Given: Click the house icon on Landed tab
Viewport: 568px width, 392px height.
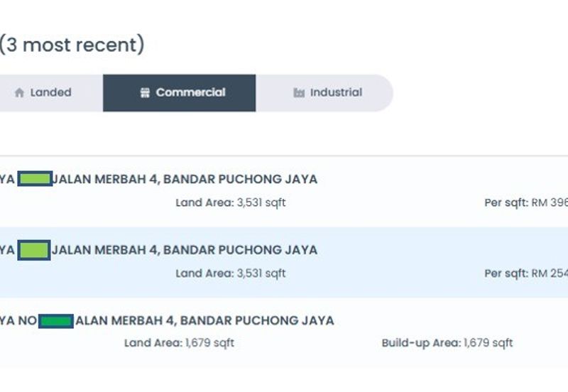Looking at the screenshot, I should click(19, 93).
